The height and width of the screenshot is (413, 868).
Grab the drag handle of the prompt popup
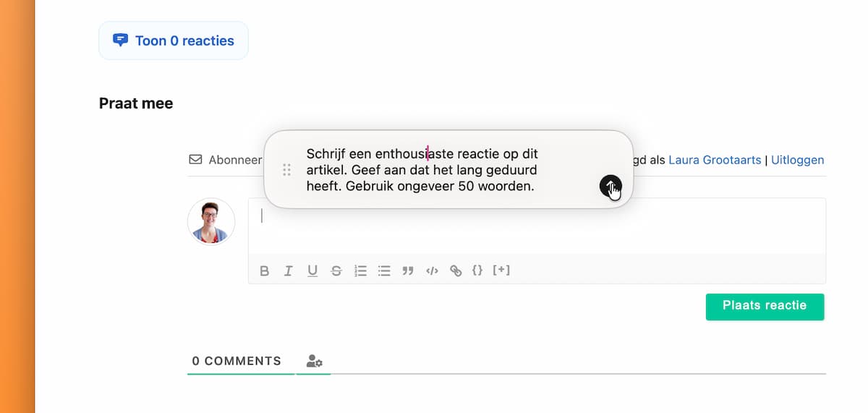[286, 170]
